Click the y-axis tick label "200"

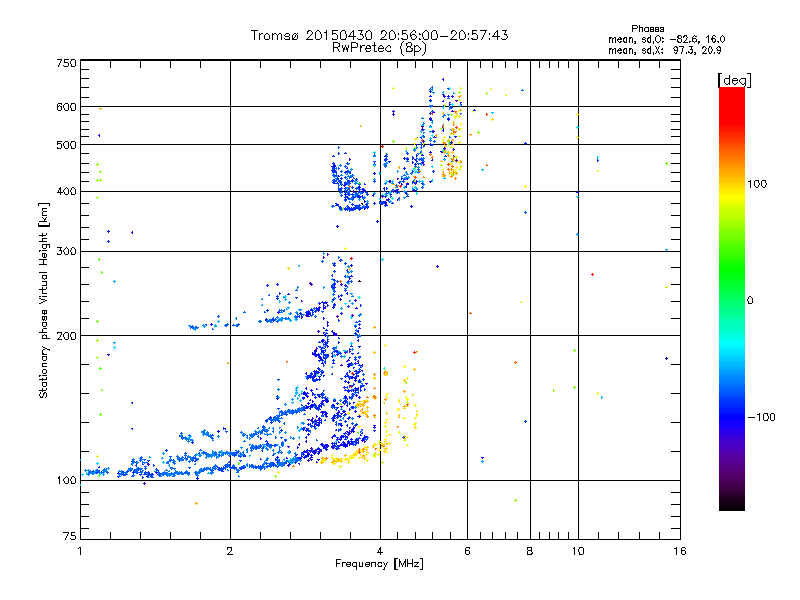(x=66, y=336)
